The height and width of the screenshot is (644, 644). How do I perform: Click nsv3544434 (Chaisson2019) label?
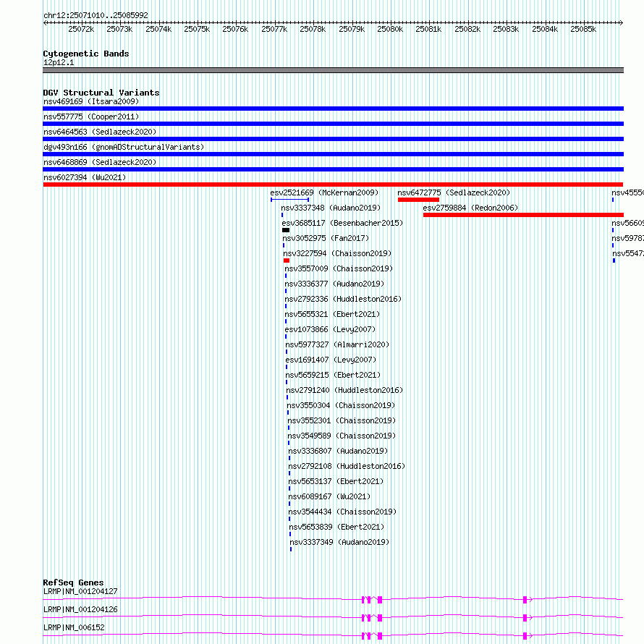[342, 512]
